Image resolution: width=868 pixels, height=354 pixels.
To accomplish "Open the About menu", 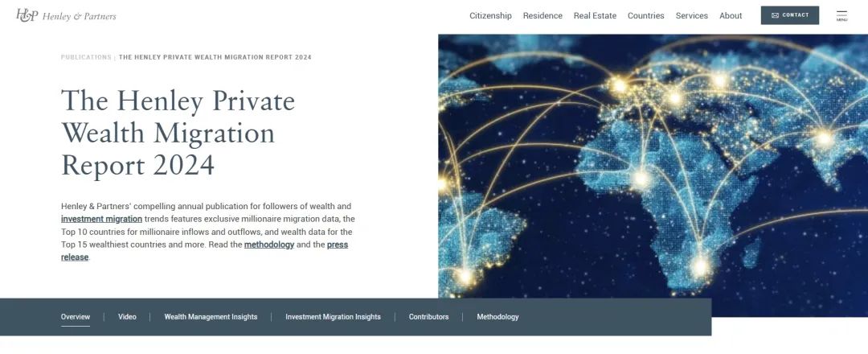I will tap(731, 15).
